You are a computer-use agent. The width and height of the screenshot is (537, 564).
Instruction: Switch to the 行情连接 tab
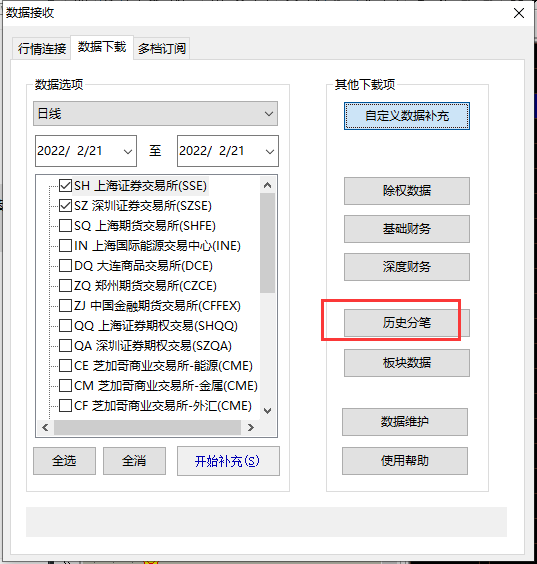click(x=42, y=48)
